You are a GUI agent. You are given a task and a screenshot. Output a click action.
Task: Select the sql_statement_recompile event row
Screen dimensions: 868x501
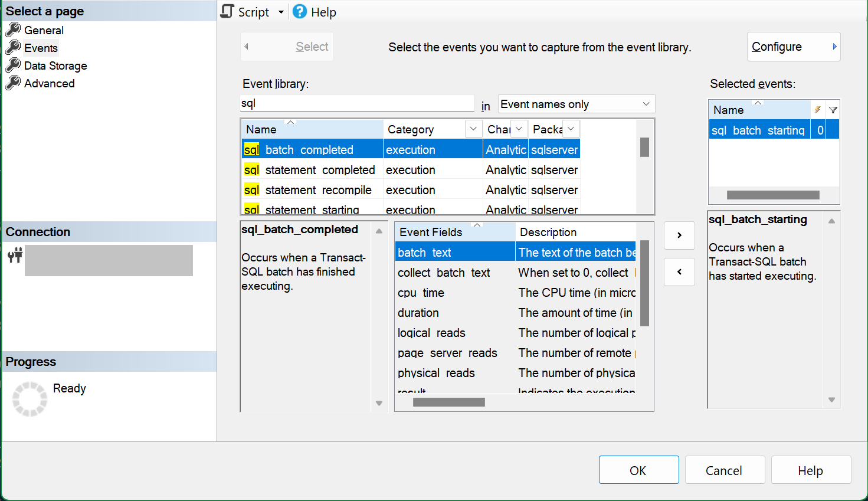click(411, 190)
